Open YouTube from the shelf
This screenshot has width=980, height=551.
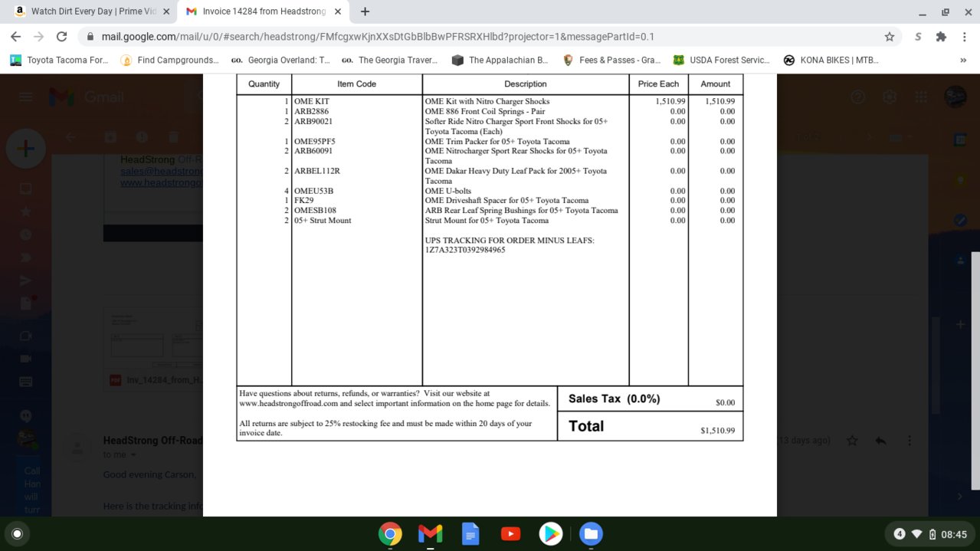pyautogui.click(x=510, y=533)
